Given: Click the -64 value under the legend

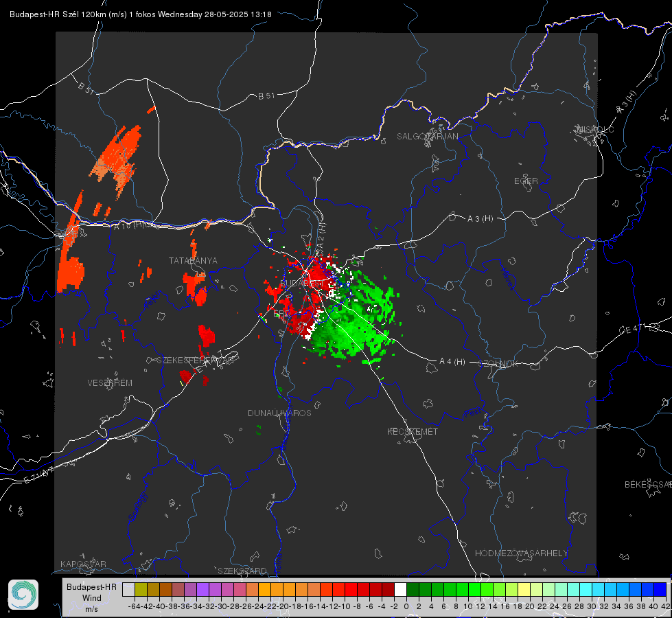Looking at the screenshot, I should click(135, 606).
